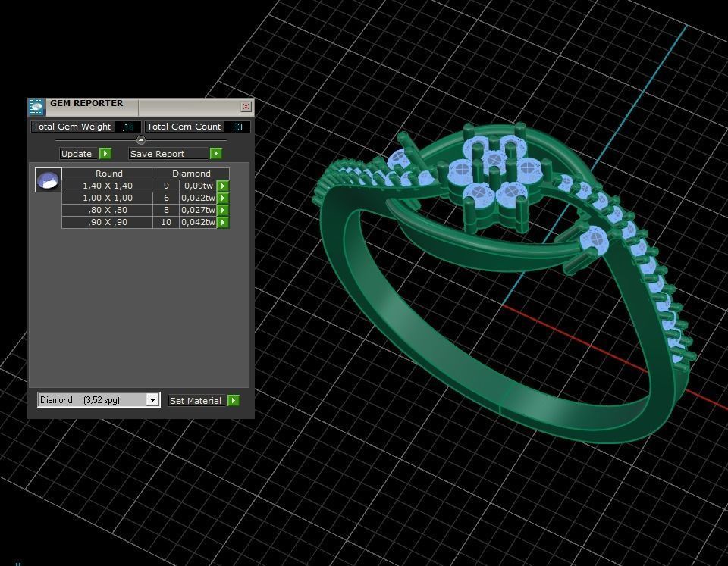Close the Gem Reporter panel

(x=246, y=106)
